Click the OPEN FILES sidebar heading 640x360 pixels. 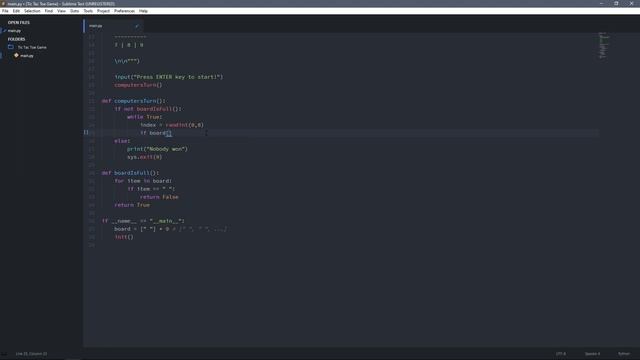tap(19, 22)
